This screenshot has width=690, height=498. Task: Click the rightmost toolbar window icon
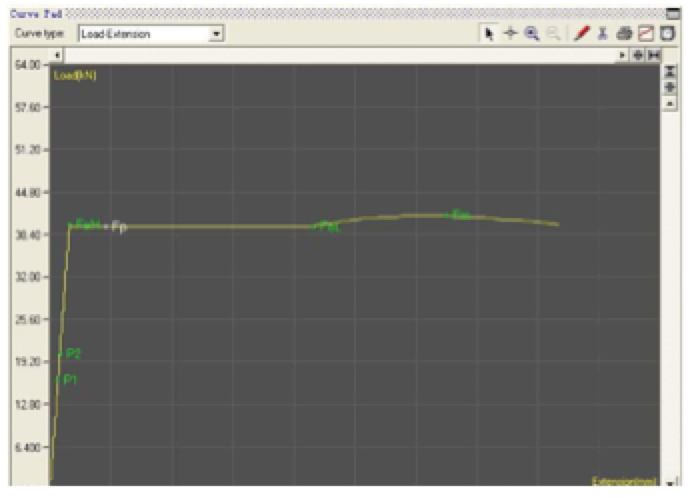(667, 33)
